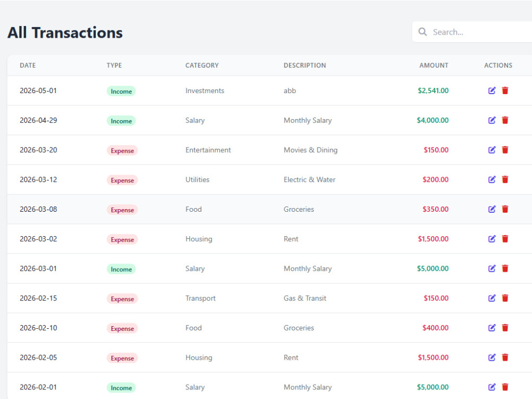Select the Transport Gas & Transit row
Viewport: 532px width, 399px height.
click(x=270, y=298)
